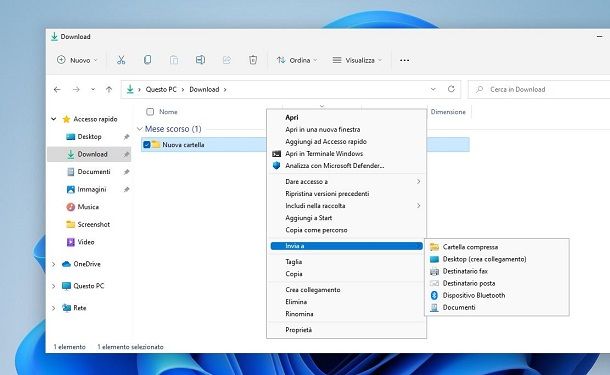Click the Rename icon in toolbar
This screenshot has width=610, height=375.
click(200, 60)
